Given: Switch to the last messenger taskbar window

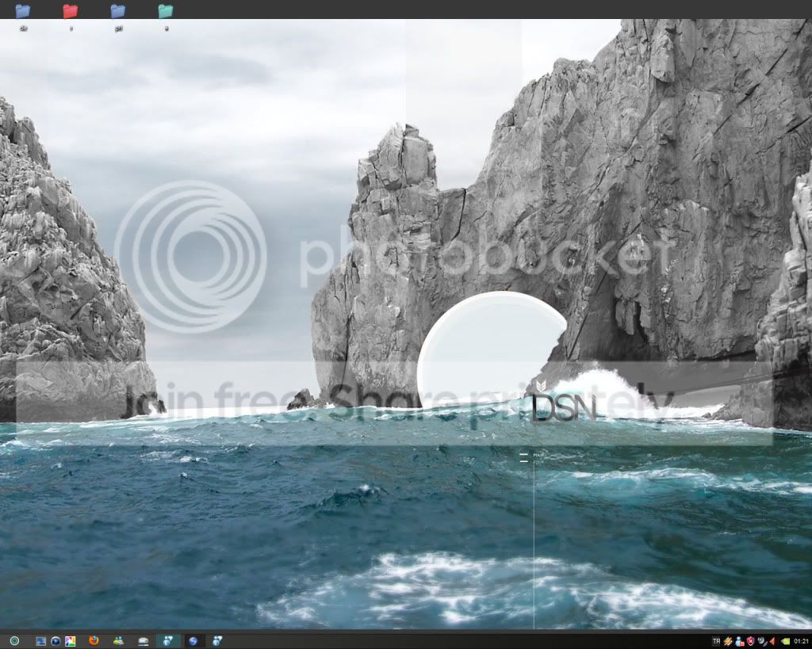Looking at the screenshot, I should click(217, 641).
